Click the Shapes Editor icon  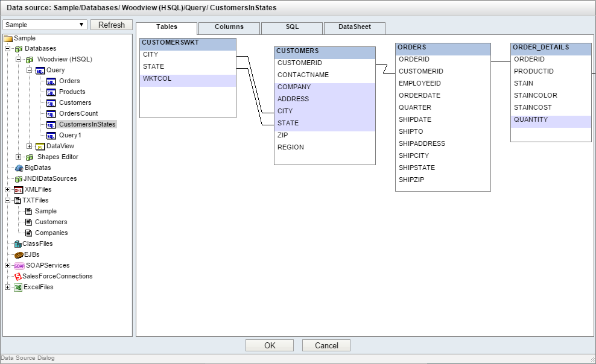point(30,157)
